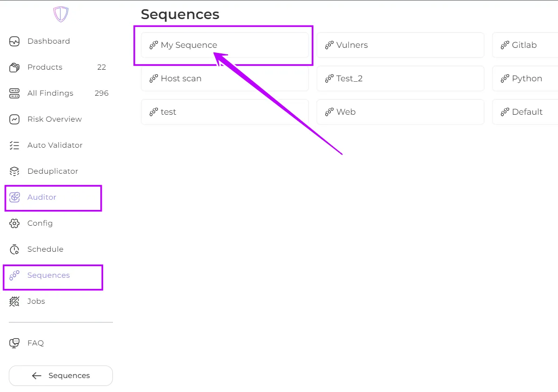Open the Web sequence card

pyautogui.click(x=400, y=112)
